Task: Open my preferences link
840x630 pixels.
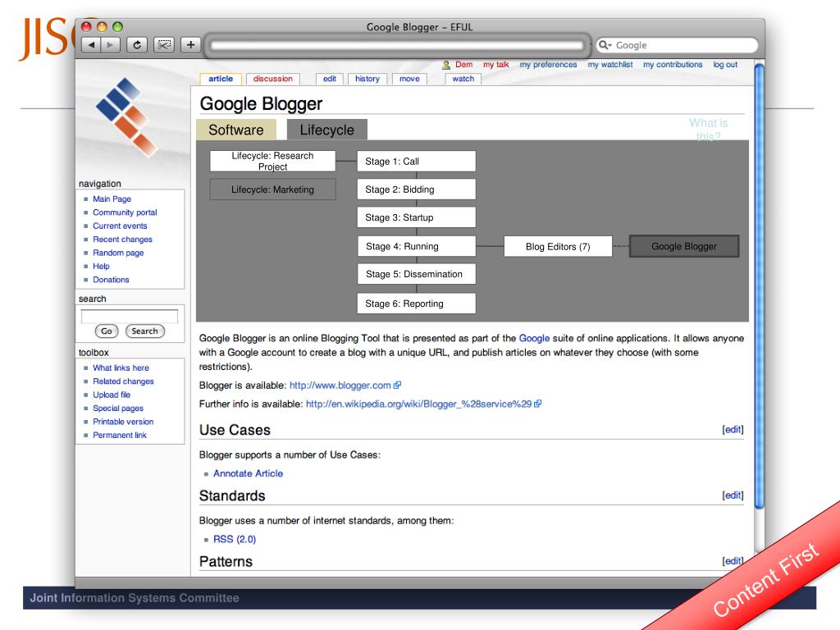Action: [x=548, y=64]
